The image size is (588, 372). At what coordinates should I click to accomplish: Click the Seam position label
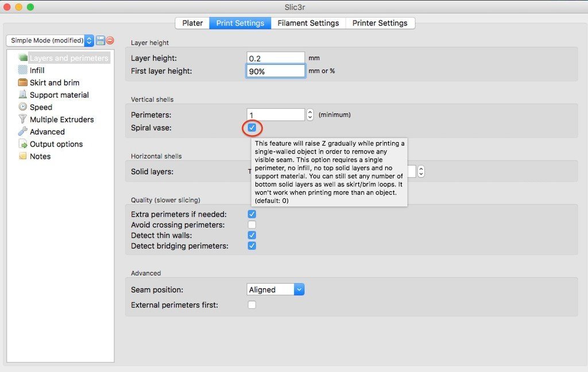pos(157,290)
